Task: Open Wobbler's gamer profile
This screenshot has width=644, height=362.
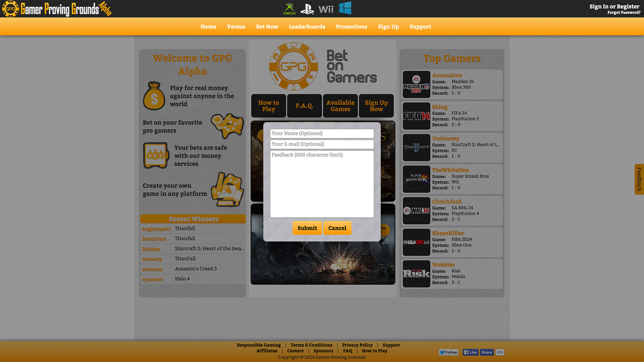Action: pyautogui.click(x=443, y=265)
